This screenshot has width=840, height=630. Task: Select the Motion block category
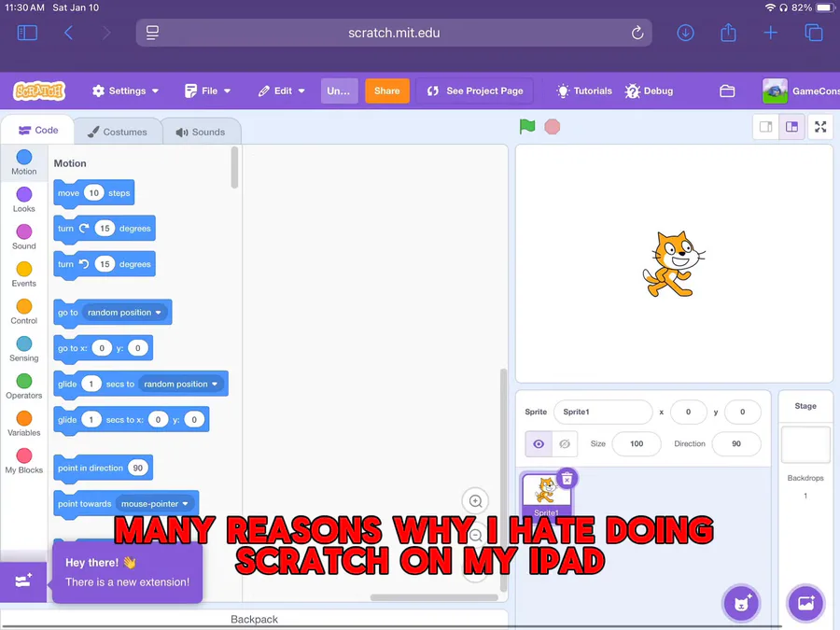click(x=24, y=162)
